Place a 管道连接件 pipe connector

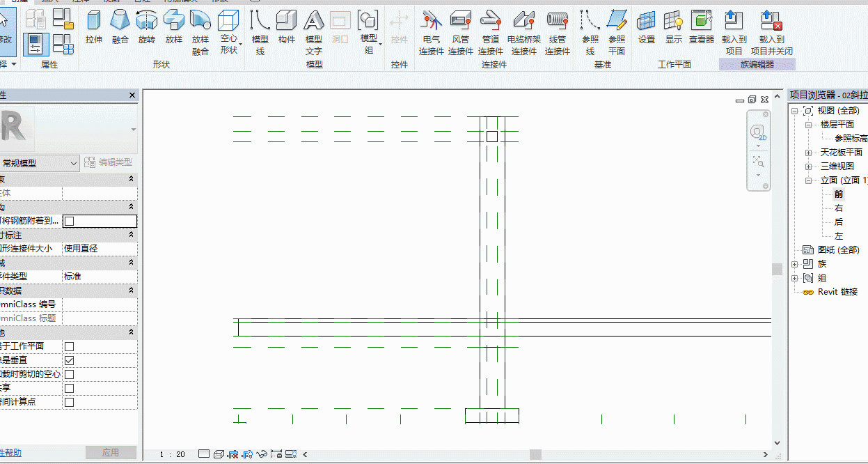[x=491, y=33]
